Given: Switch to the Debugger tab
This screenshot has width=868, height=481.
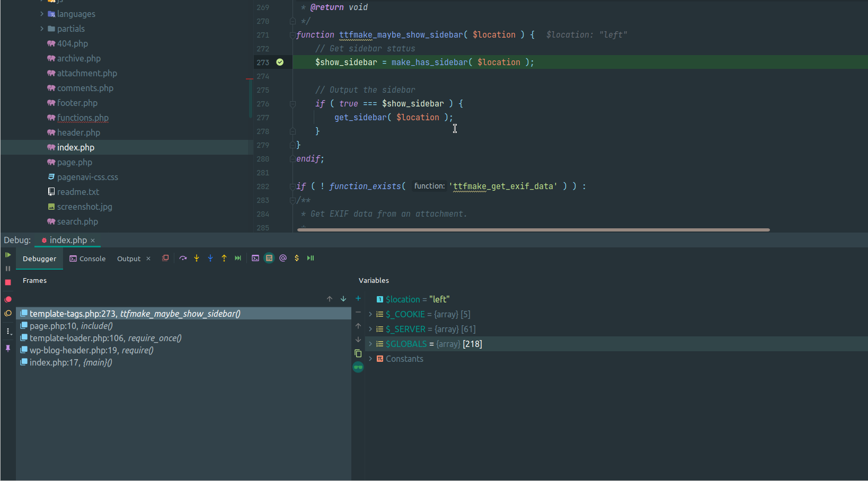Looking at the screenshot, I should (39, 259).
